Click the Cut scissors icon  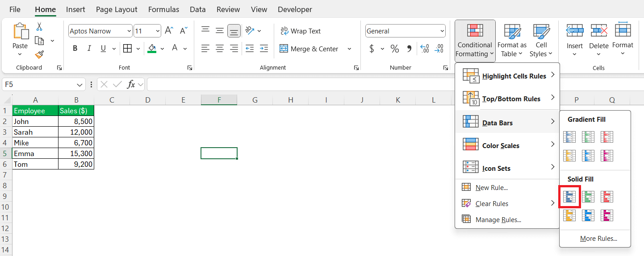39,27
